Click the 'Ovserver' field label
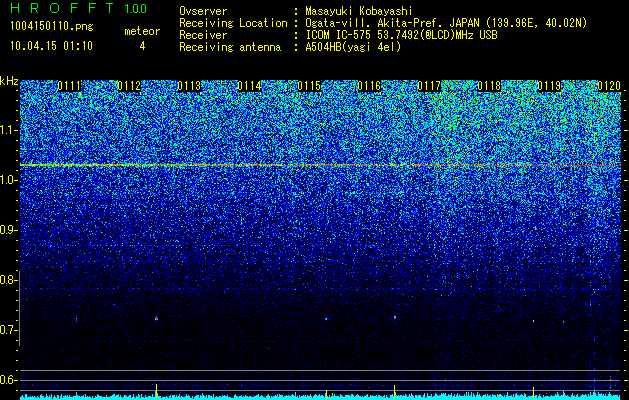The width and height of the screenshot is (629, 400). click(203, 11)
